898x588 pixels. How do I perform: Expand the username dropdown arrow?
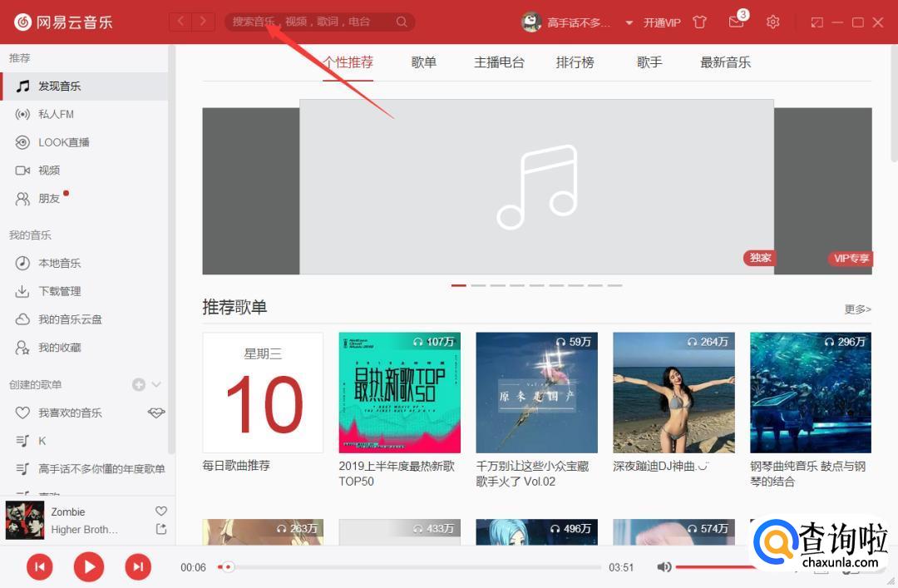(x=629, y=23)
